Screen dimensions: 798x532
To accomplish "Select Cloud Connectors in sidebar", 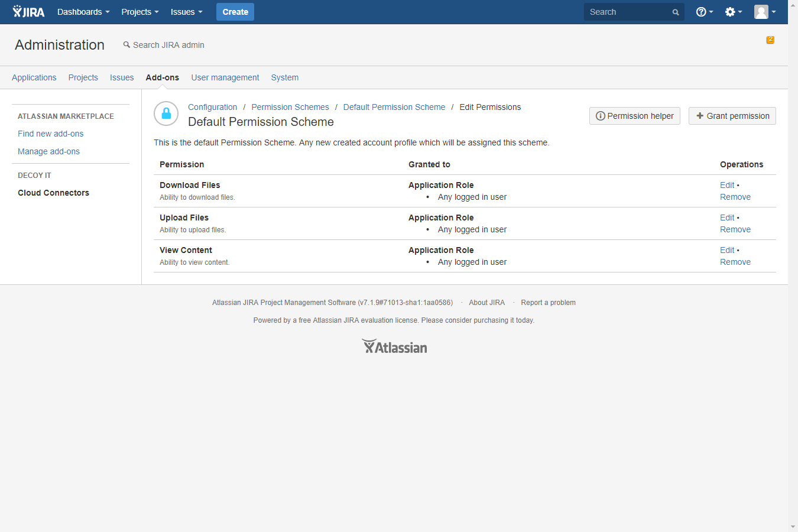I will tap(53, 193).
